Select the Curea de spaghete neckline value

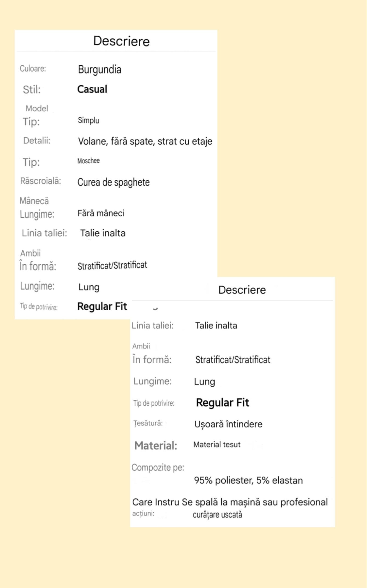[113, 183]
